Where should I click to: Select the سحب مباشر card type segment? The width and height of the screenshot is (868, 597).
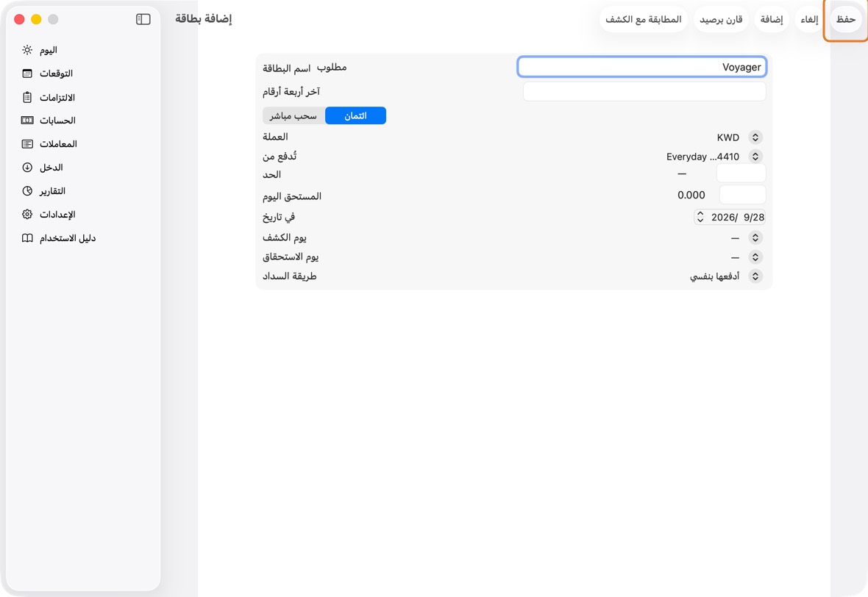pos(294,115)
